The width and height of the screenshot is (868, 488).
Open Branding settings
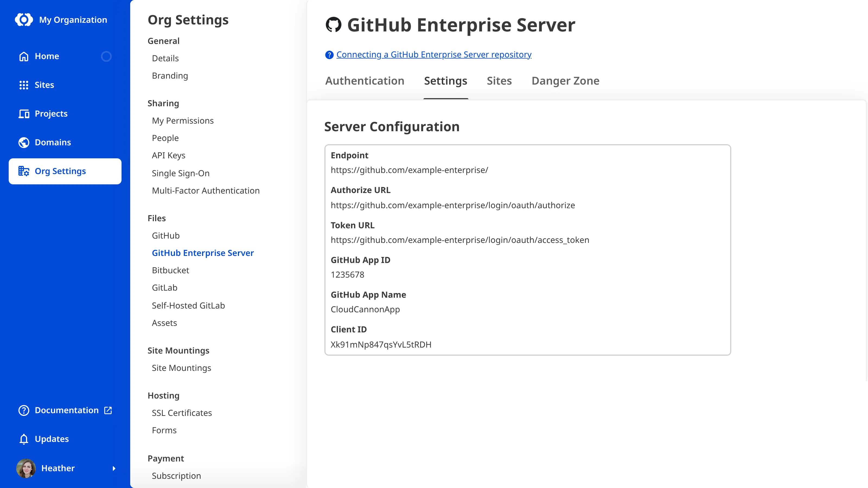(170, 76)
